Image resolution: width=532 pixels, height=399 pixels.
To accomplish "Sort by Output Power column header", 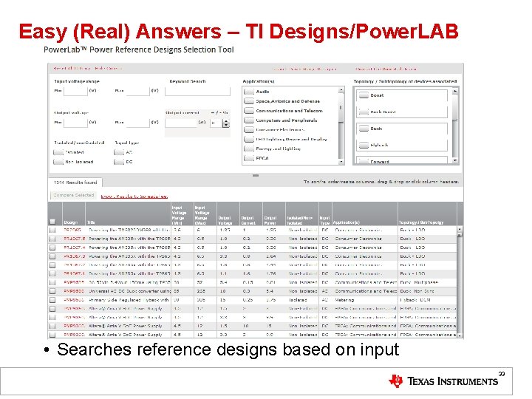I will pos(274,214).
